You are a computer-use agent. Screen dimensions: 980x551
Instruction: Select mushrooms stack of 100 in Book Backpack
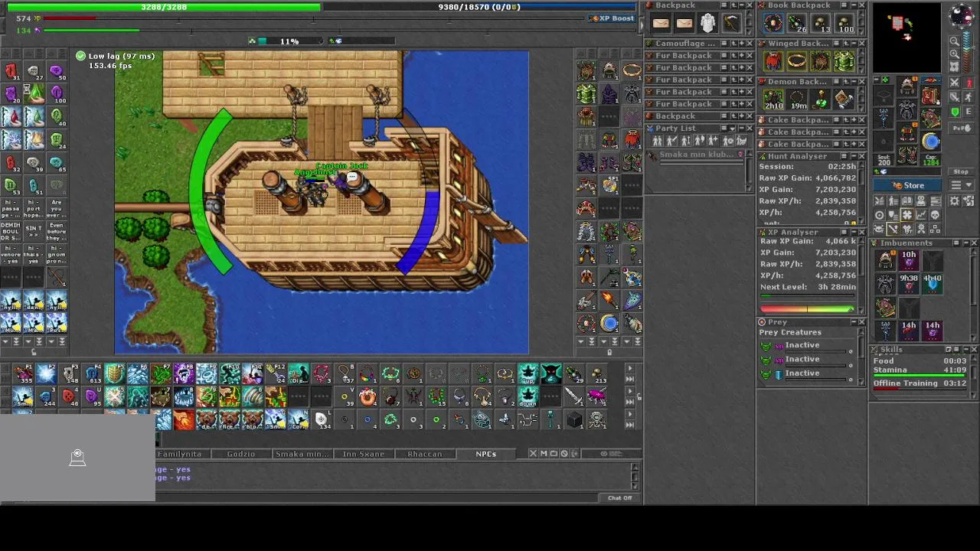click(844, 24)
